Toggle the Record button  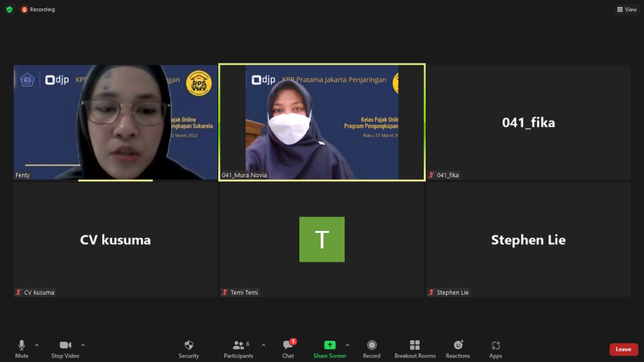372,345
